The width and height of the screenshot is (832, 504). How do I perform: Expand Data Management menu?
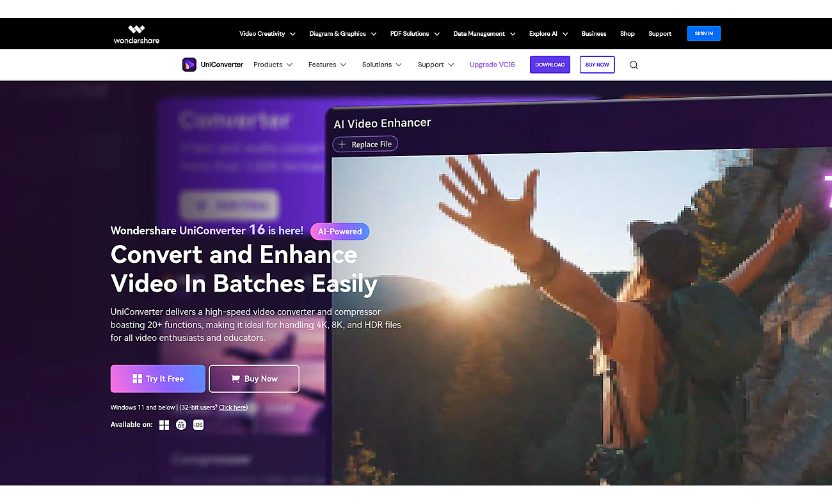(x=484, y=34)
